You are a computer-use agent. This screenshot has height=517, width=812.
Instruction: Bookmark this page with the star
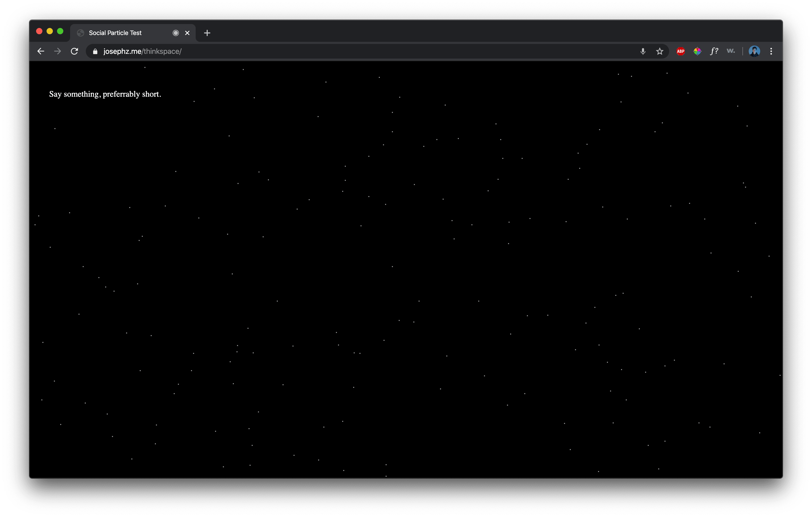tap(659, 51)
